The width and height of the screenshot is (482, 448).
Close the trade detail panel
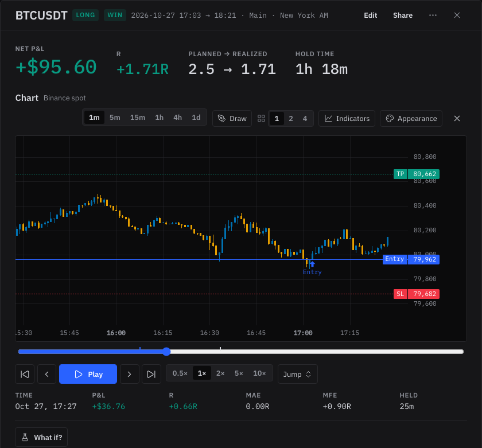[x=457, y=15]
